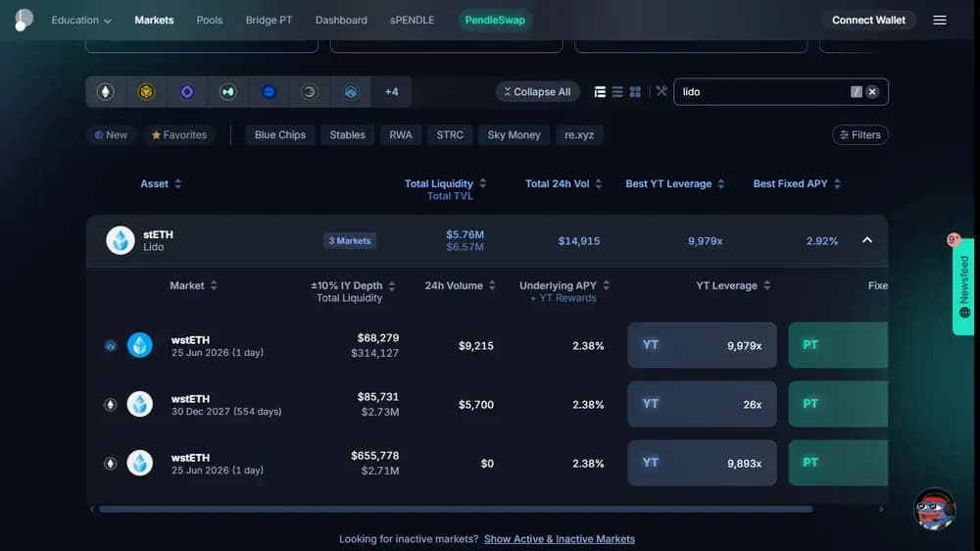
Task: Click the Pendle logo icon
Action: [x=24, y=20]
